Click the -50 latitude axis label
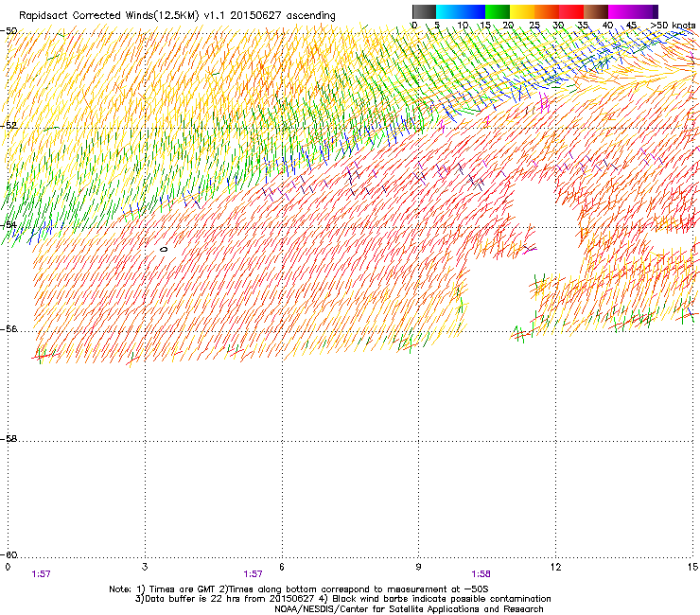The width and height of the screenshot is (700, 615). pyautogui.click(x=9, y=31)
